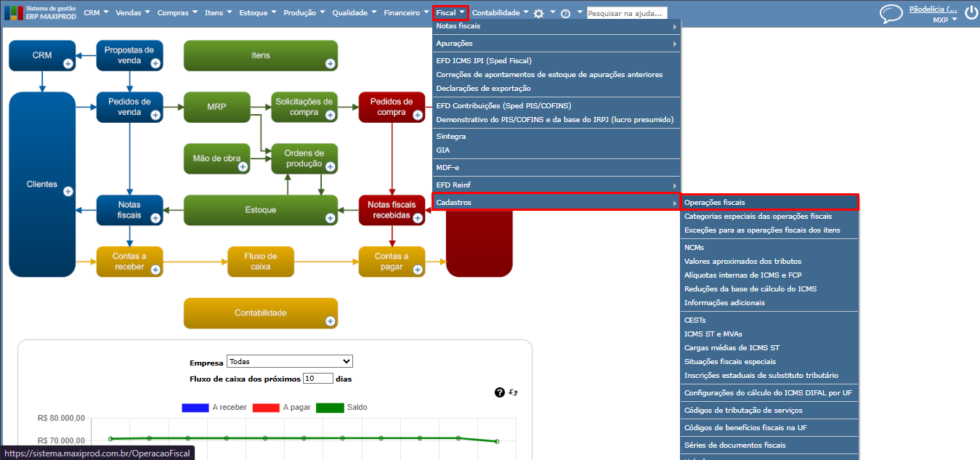Click the Fiscal menu
Screen dimensions: 980x460
tap(450, 12)
